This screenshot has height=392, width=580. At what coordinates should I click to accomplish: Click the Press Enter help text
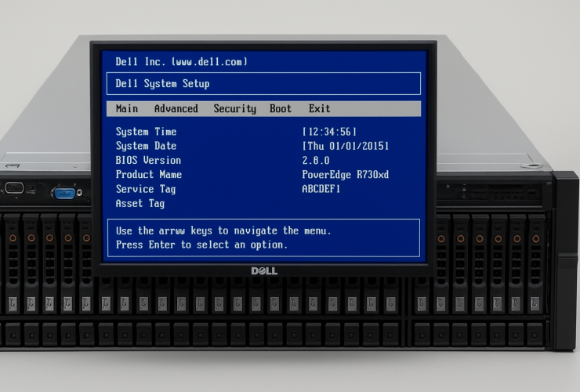[201, 245]
